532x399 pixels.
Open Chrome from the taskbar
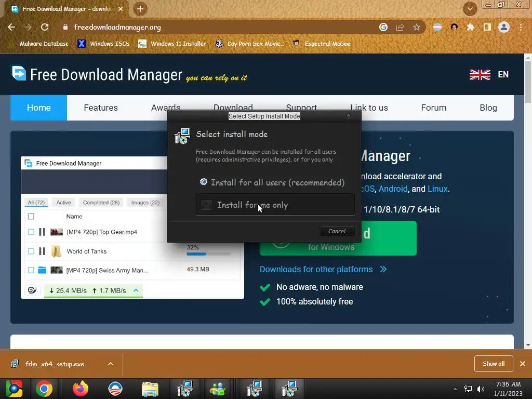[x=44, y=389]
